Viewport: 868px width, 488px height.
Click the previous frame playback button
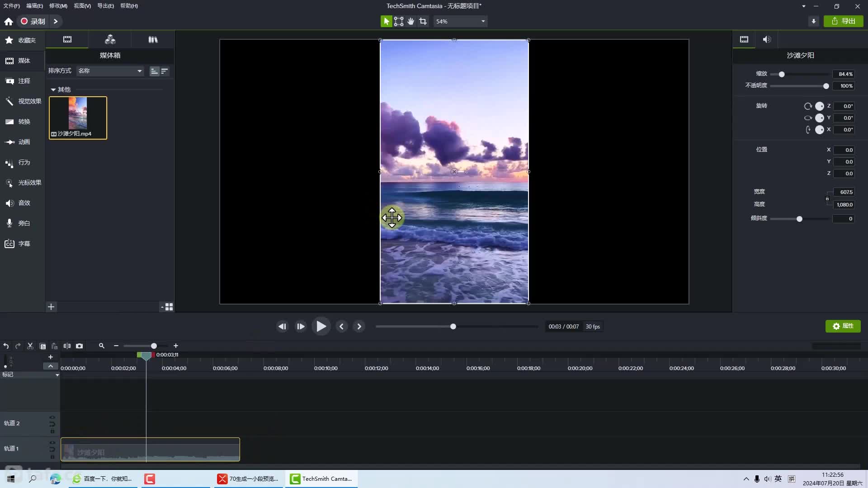(x=282, y=326)
